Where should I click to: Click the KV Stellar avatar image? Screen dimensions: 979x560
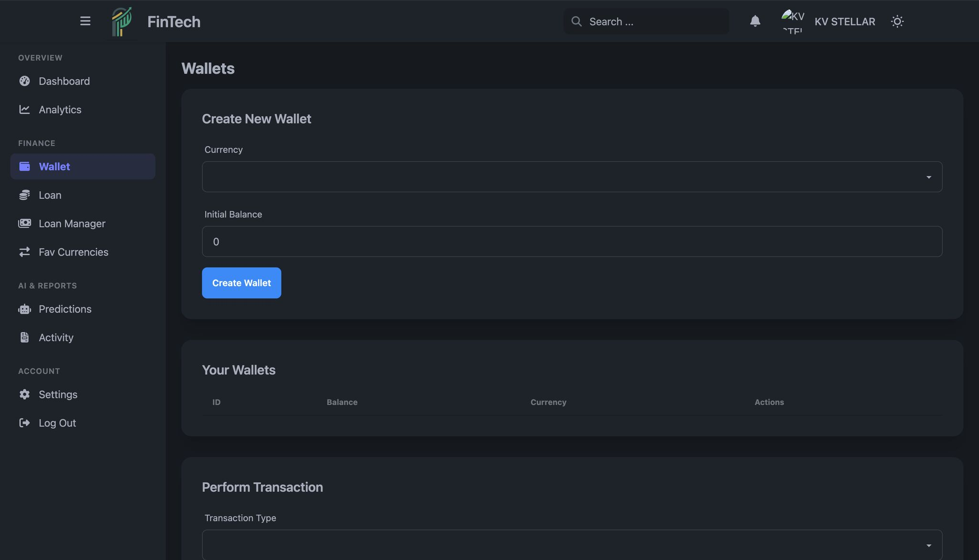793,22
